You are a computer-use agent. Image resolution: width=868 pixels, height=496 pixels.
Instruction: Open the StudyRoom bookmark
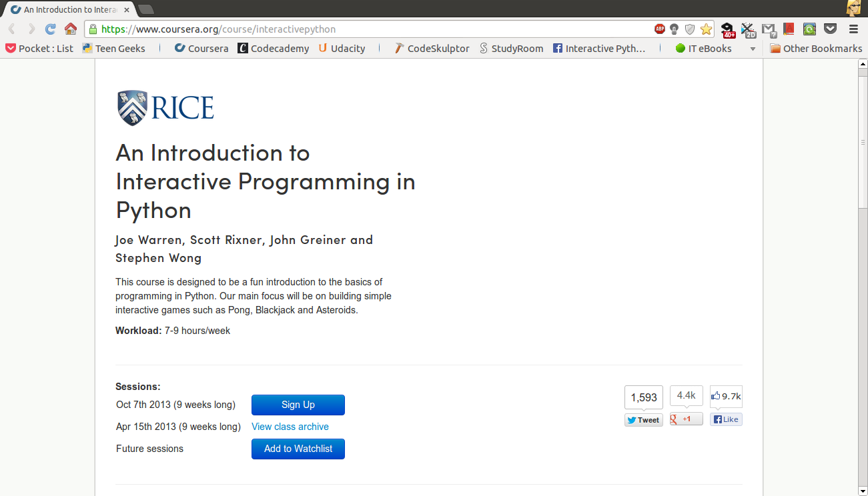(x=511, y=49)
